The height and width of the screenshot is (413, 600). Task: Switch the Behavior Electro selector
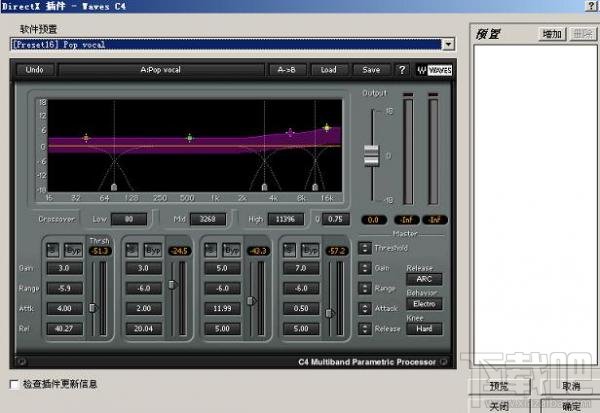[x=422, y=303]
